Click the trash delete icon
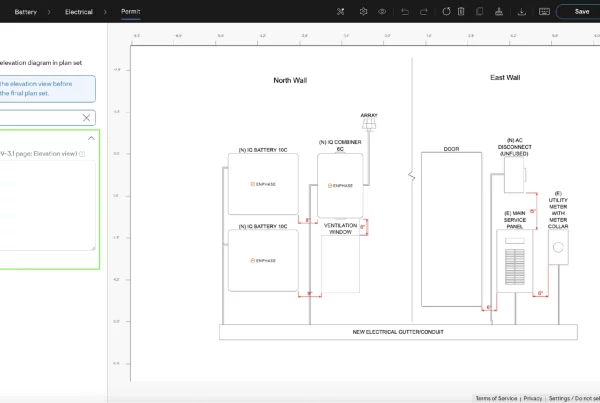 click(462, 11)
